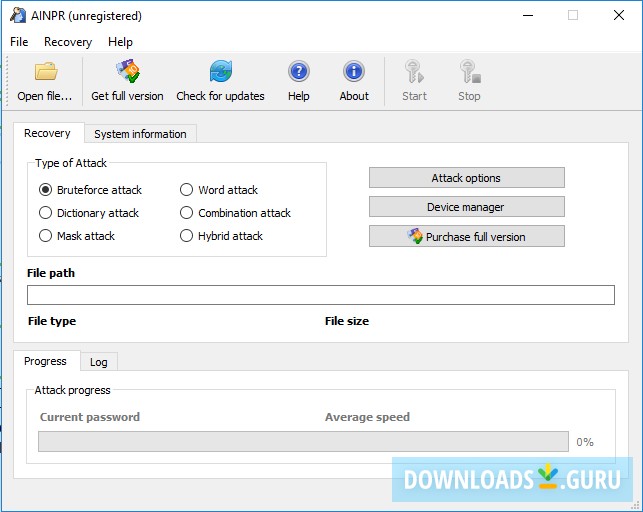Switch to the System information tab
This screenshot has width=643, height=512.
[x=140, y=134]
